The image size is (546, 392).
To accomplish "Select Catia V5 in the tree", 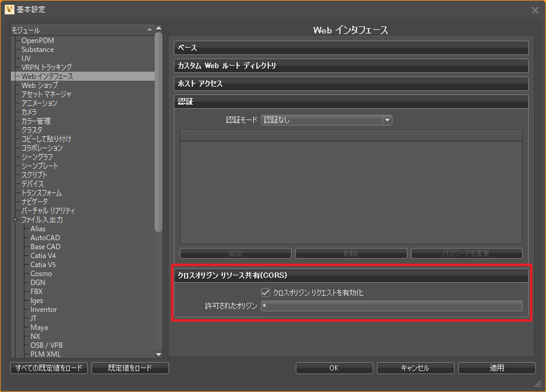I will (45, 264).
